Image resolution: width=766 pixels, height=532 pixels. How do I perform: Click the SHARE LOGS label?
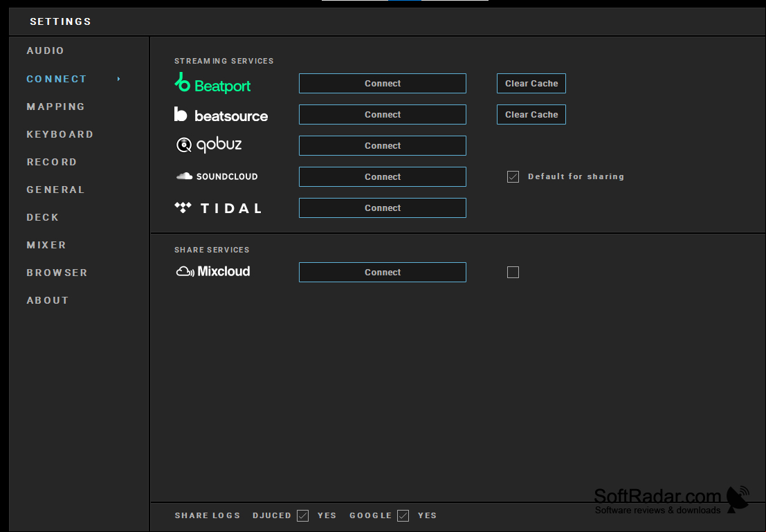[x=208, y=515]
